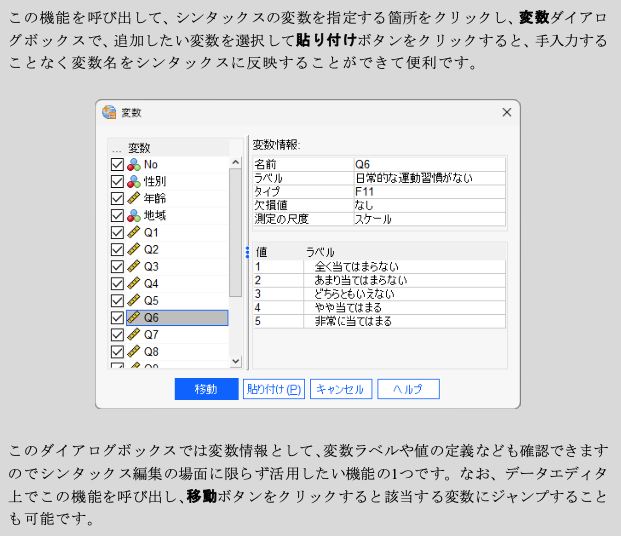This screenshot has width=621, height=536.
Task: Uncheck the 性別 variable checkbox
Action: [117, 181]
